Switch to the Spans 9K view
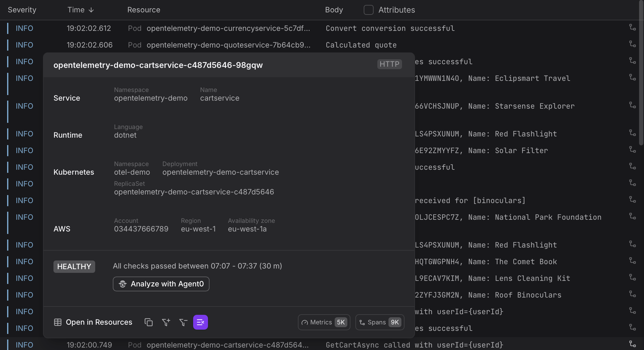644x350 pixels. point(379,322)
